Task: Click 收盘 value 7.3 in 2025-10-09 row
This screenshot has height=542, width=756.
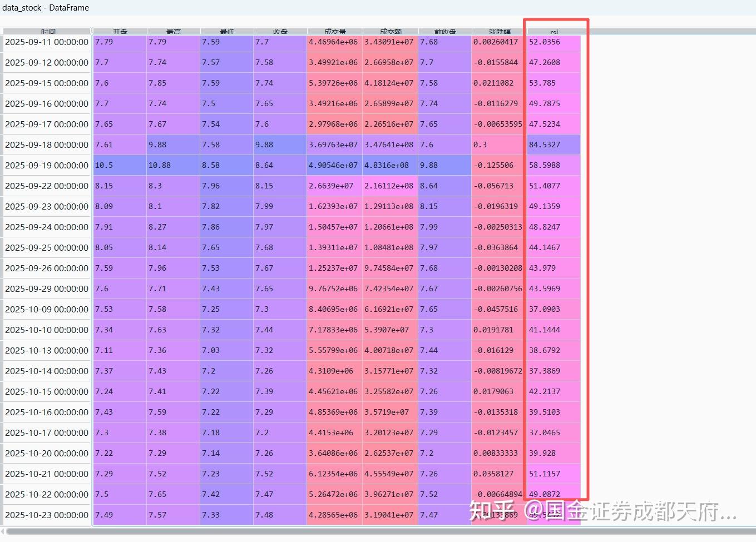Action: [280, 310]
